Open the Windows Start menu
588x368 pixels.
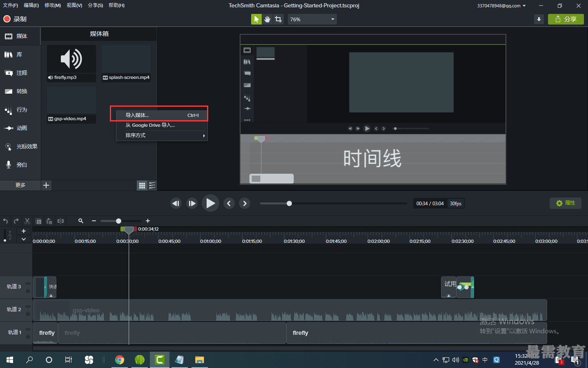click(x=10, y=360)
